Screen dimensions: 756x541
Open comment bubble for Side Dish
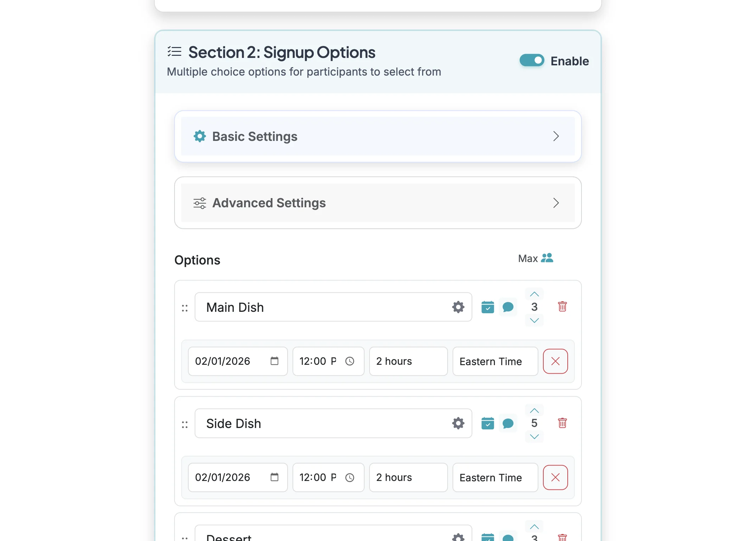pyautogui.click(x=508, y=423)
